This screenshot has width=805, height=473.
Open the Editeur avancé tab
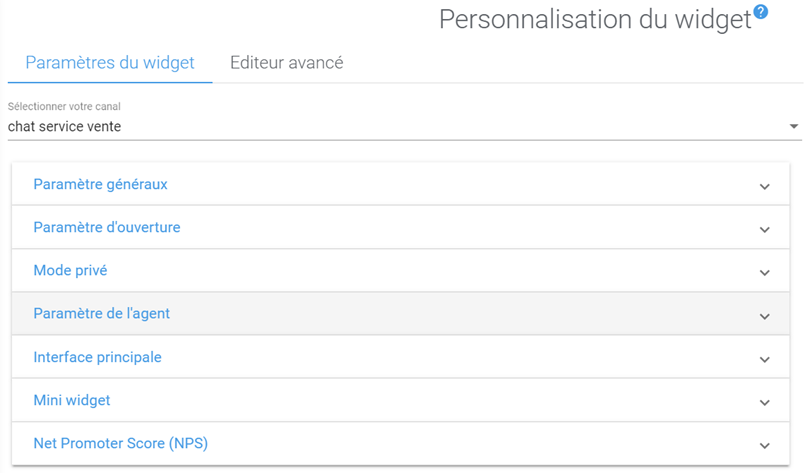(287, 63)
